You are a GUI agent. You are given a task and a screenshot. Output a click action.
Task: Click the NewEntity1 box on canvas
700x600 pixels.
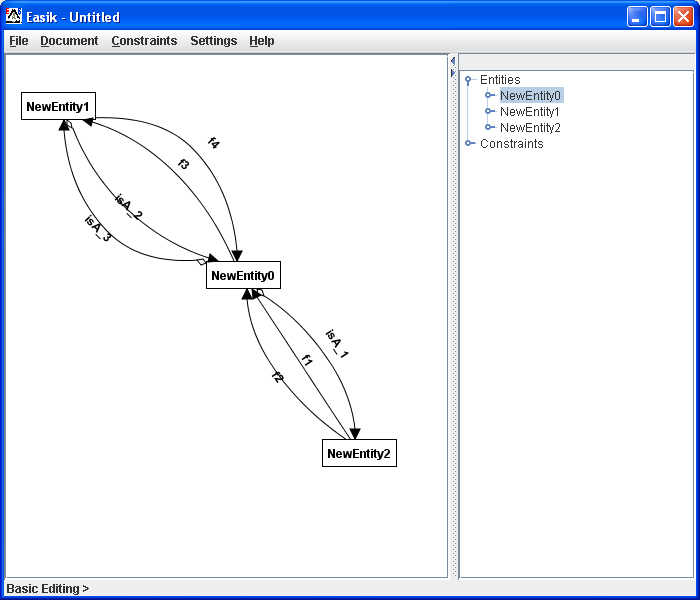pos(58,106)
